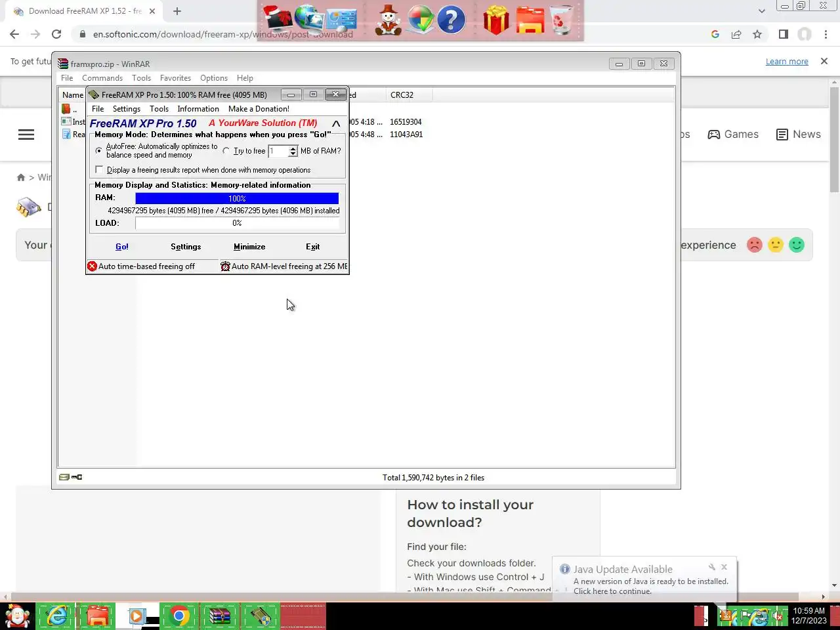Switch to Chrome in the taskbar
Image resolution: width=840 pixels, height=630 pixels.
point(178,616)
